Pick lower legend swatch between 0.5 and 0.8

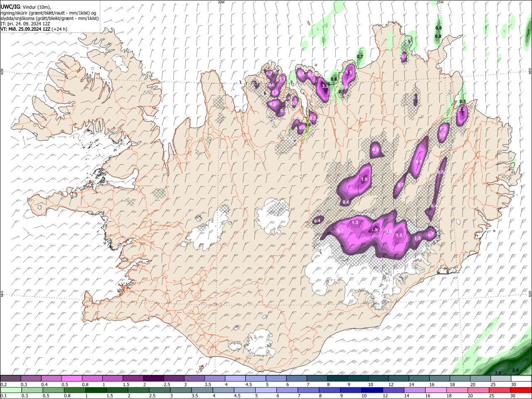click(x=53, y=390)
